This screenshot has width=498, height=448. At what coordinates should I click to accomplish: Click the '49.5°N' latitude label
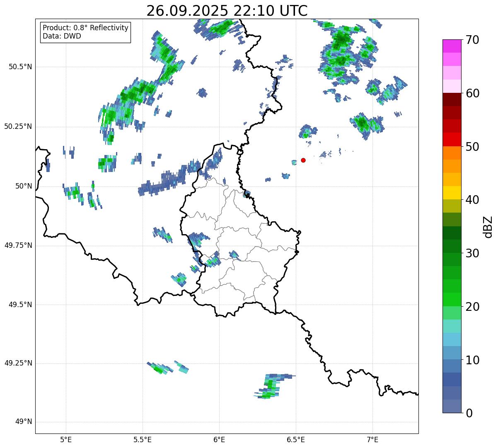pyautogui.click(x=20, y=305)
